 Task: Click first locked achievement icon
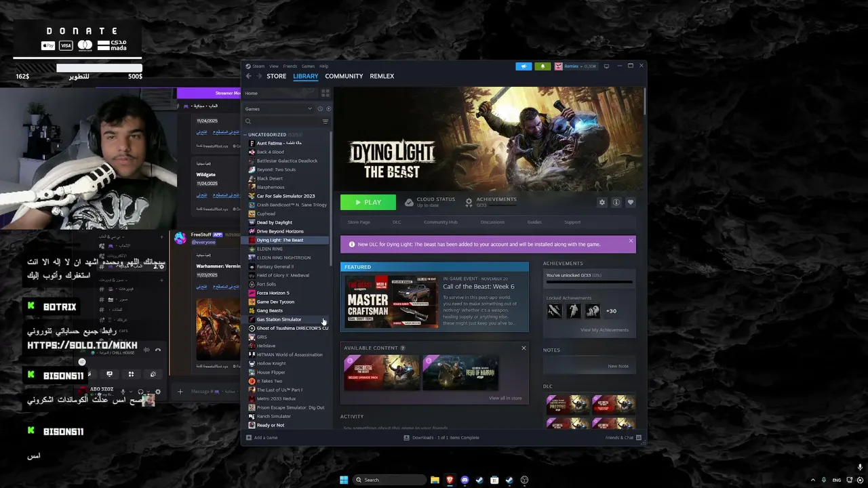tap(555, 310)
